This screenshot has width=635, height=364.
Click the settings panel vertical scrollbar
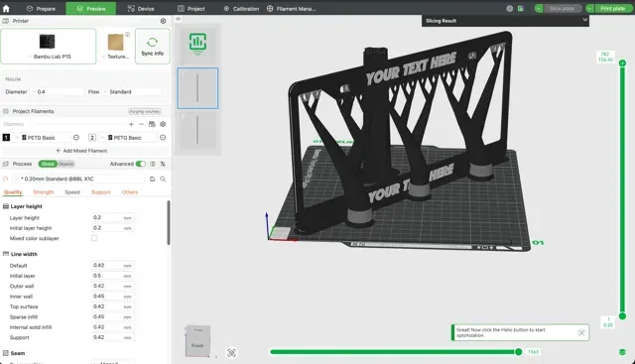tap(169, 223)
